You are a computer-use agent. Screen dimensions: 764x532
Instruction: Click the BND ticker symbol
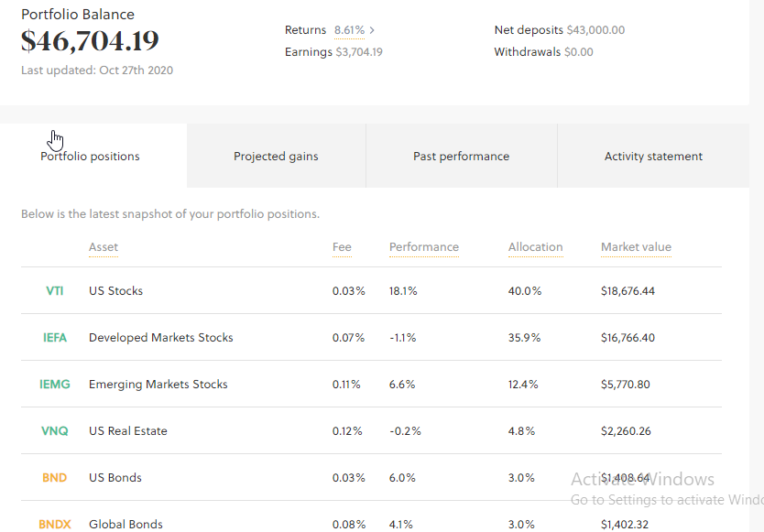click(55, 478)
